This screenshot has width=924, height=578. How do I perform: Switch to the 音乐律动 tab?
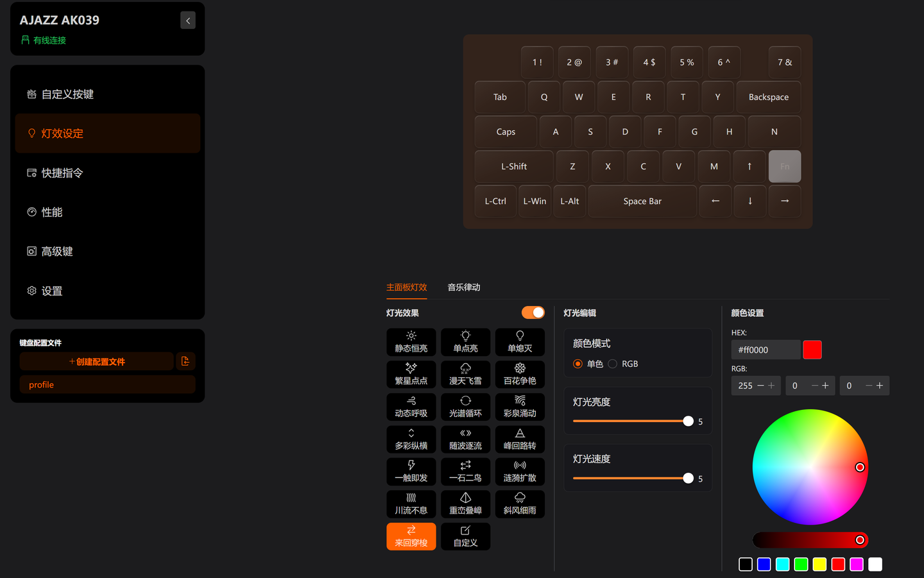(464, 287)
